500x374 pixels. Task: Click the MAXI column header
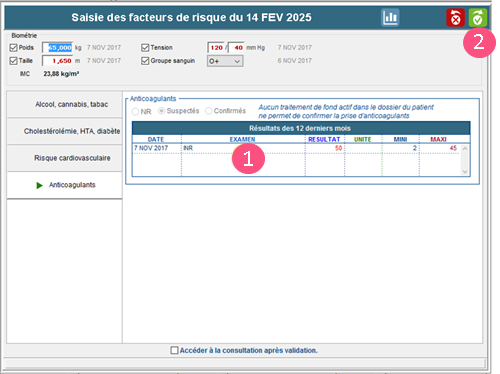click(438, 139)
